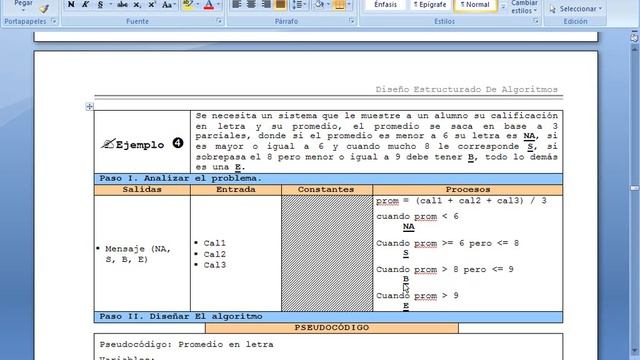
Task: Open Estilos dialog launcher
Action: pos(536,21)
